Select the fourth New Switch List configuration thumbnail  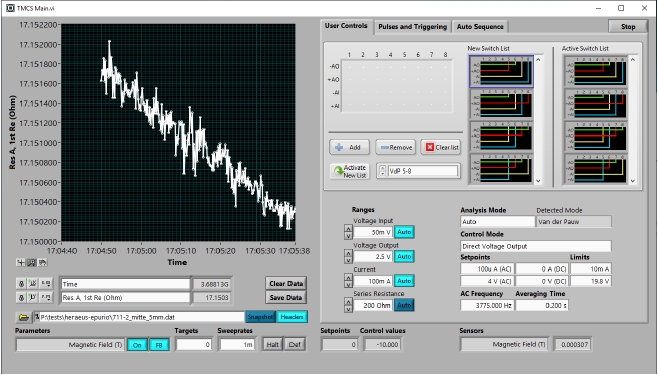click(501, 169)
